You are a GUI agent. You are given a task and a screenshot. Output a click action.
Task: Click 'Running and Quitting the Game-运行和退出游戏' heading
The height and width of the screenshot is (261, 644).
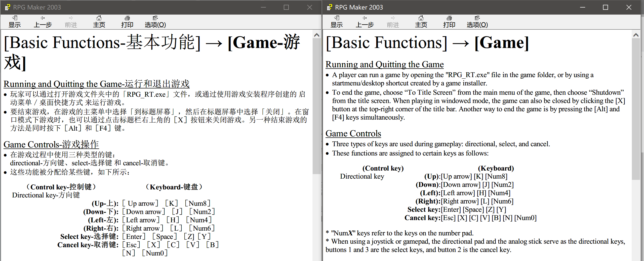pyautogui.click(x=97, y=84)
